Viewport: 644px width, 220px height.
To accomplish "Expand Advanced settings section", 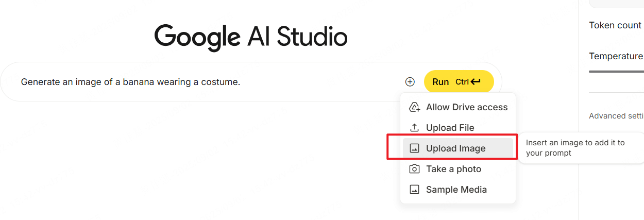I will pyautogui.click(x=616, y=116).
